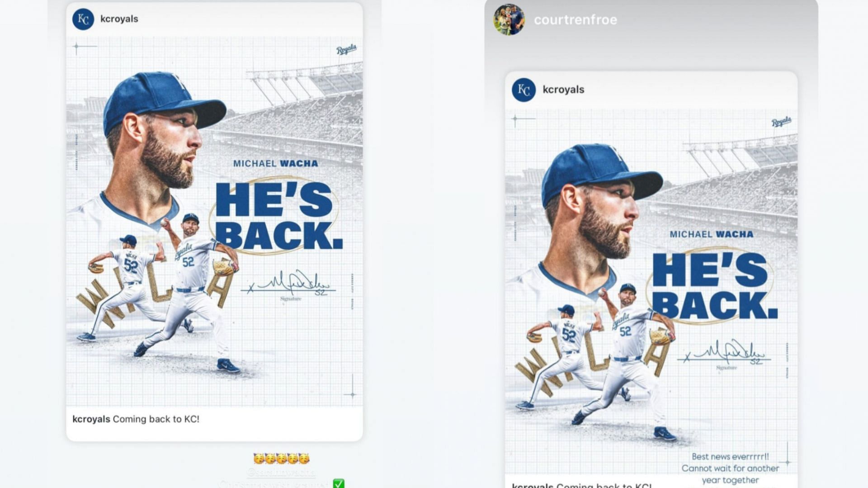Tap the faint @ mention below the emojis
The width and height of the screenshot is (868, 488).
click(281, 472)
